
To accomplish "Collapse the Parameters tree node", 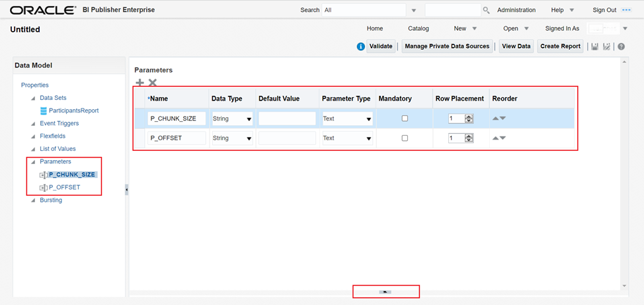I will [33, 161].
